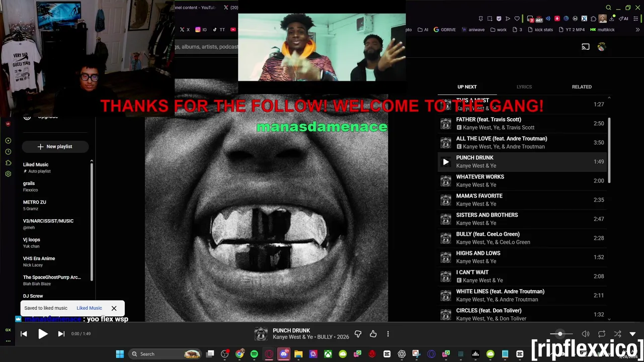Image resolution: width=644 pixels, height=362 pixels.
Task: Open the purple shield privacy icon
Action: point(499,19)
